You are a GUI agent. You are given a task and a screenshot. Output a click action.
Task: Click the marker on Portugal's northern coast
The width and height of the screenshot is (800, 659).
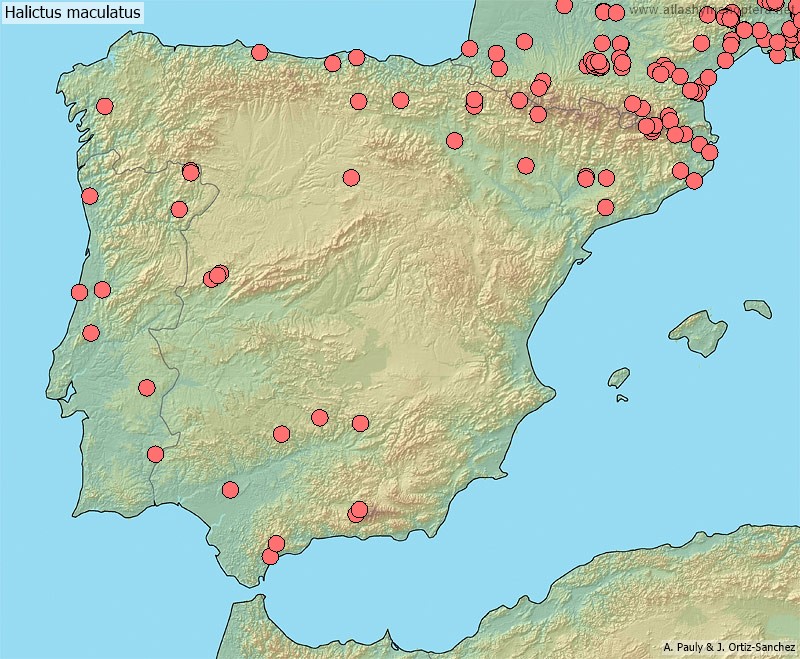90,196
